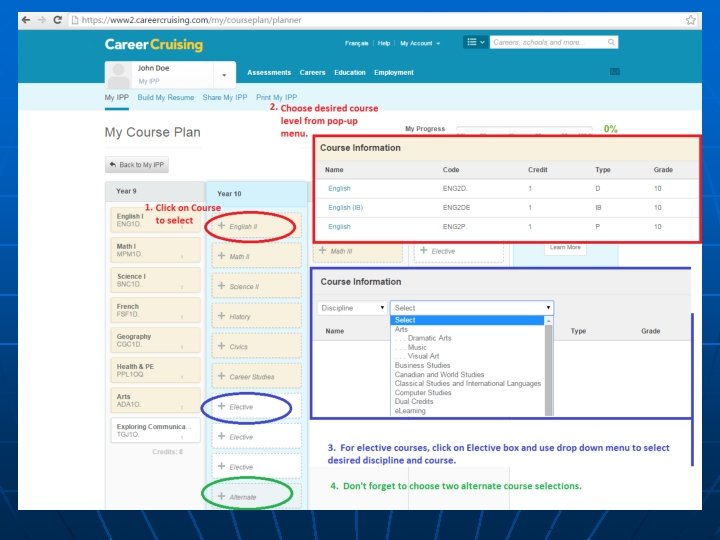Add the History course

256,316
